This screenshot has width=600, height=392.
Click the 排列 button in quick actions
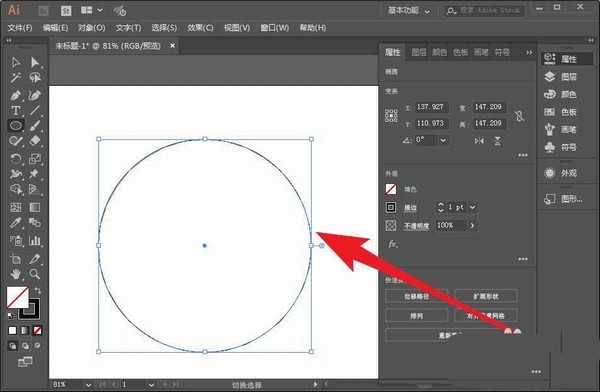click(416, 316)
